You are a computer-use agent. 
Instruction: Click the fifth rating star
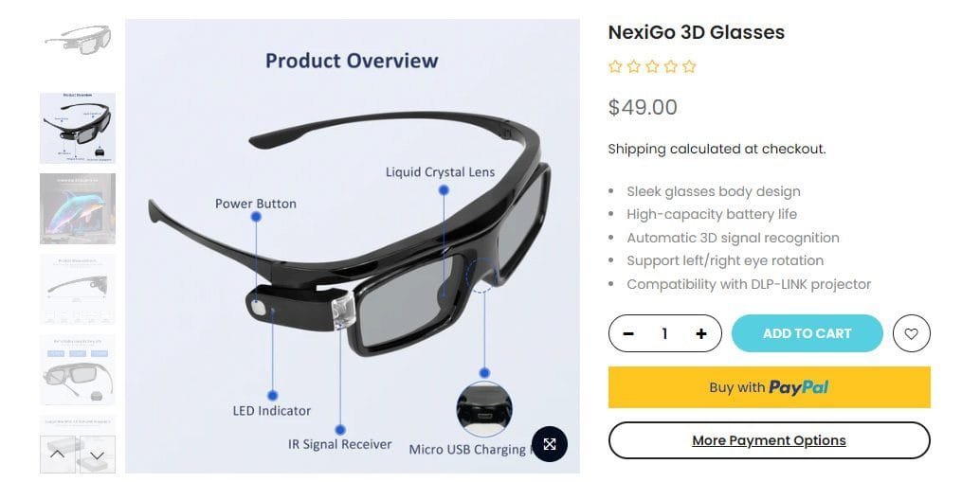point(689,67)
